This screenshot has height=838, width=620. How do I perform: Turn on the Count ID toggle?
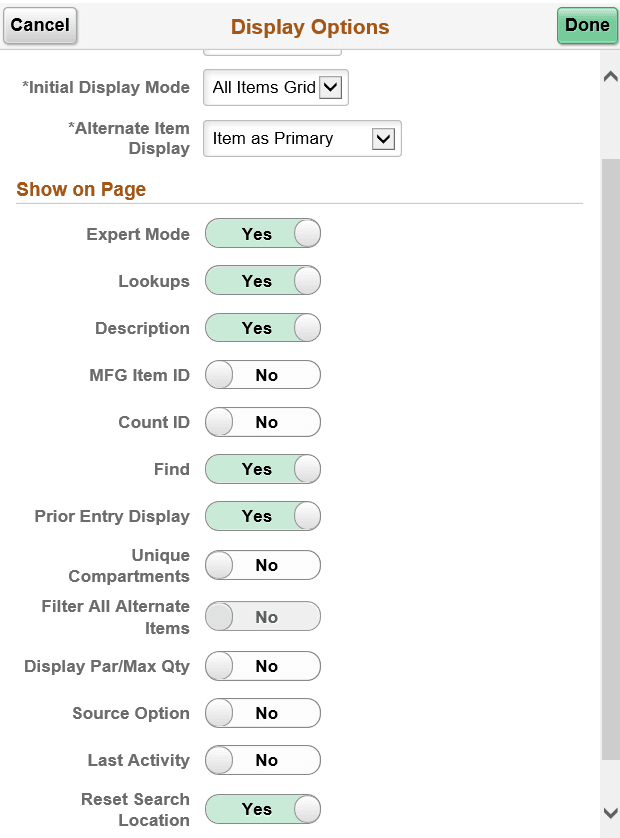[262, 422]
